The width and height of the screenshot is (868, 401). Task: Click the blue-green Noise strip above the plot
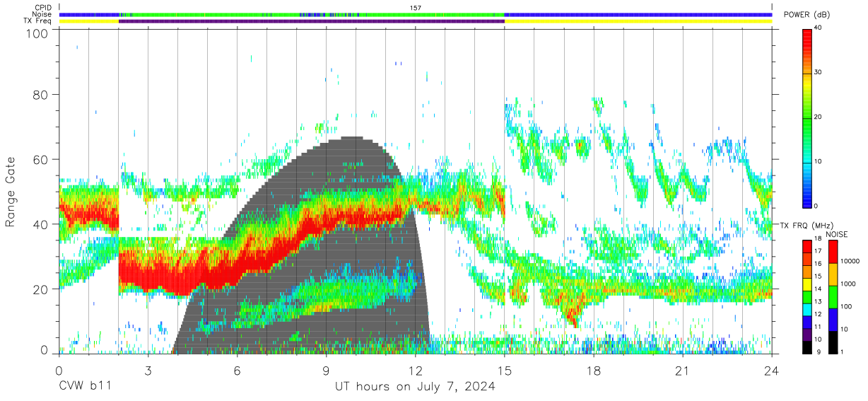(416, 14)
